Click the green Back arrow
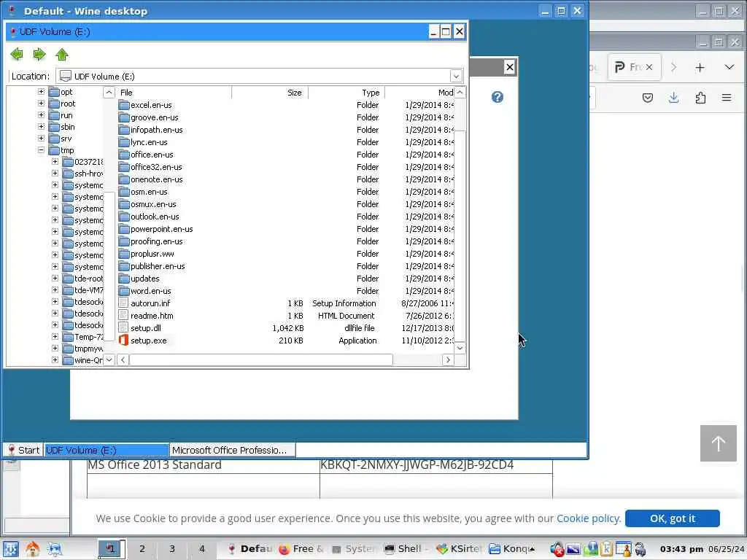This screenshot has width=747, height=560. (17, 54)
